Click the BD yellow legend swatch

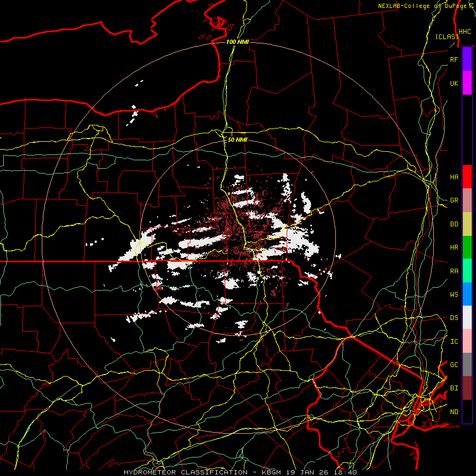(x=467, y=224)
